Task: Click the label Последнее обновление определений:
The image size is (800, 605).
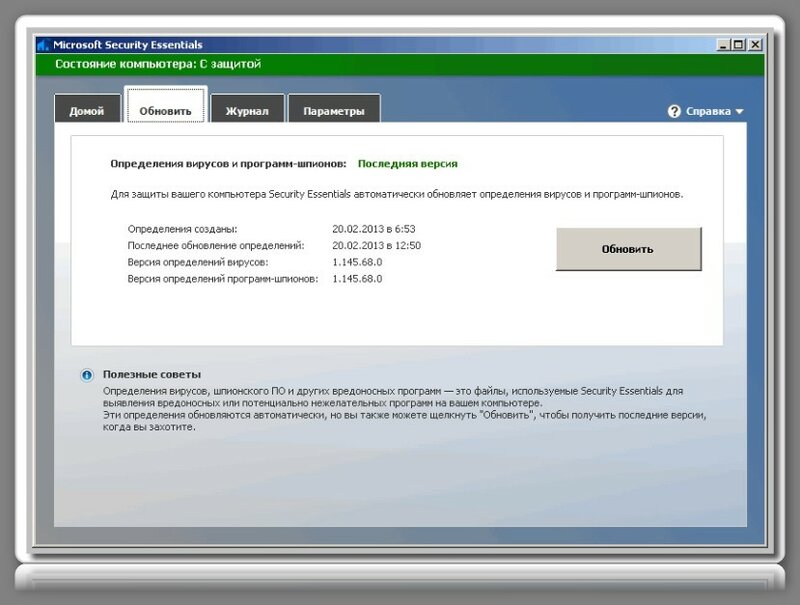Action: [216, 245]
